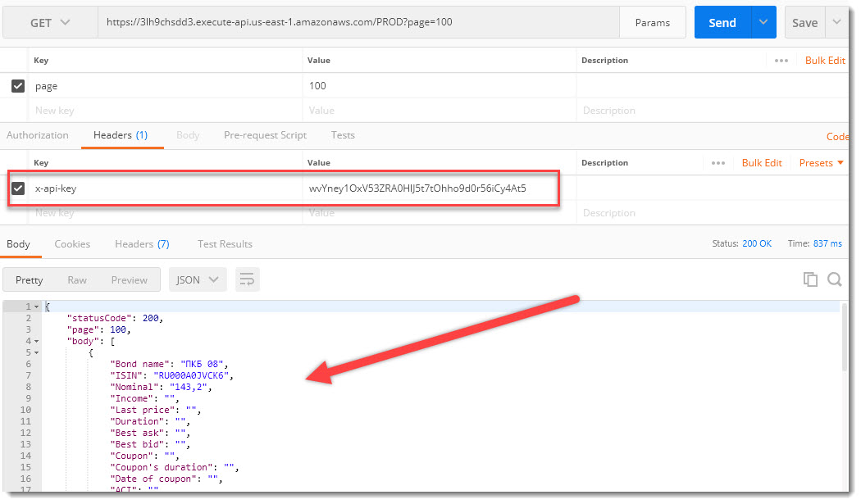Viewport: 861px width, 504px height.
Task: Search within the response body
Action: click(x=835, y=279)
